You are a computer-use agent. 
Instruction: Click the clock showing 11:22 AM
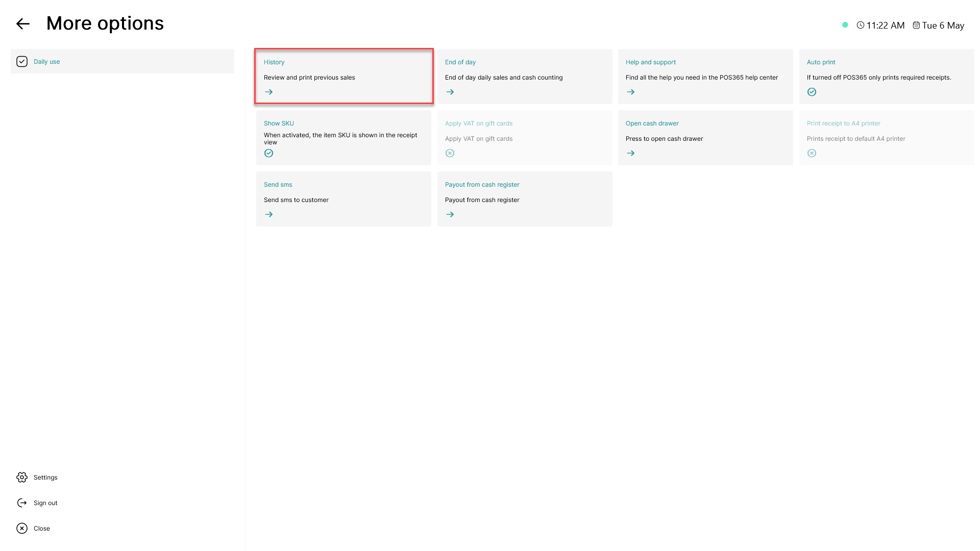(x=880, y=25)
